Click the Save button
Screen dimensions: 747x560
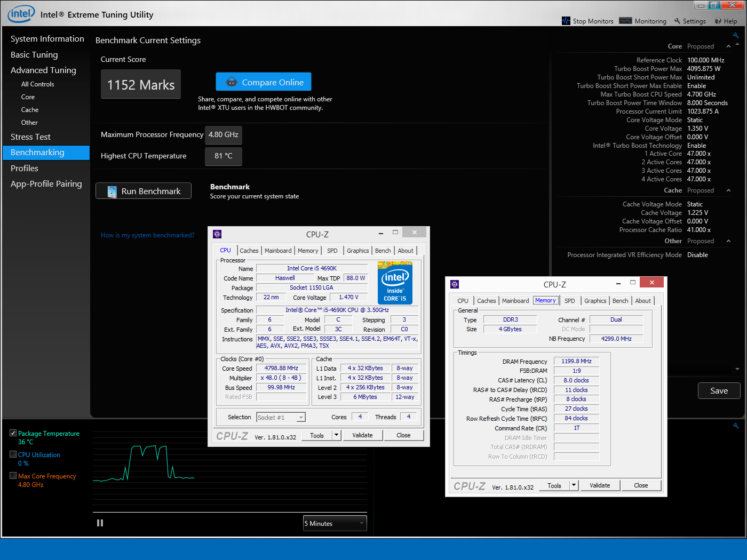tap(719, 391)
